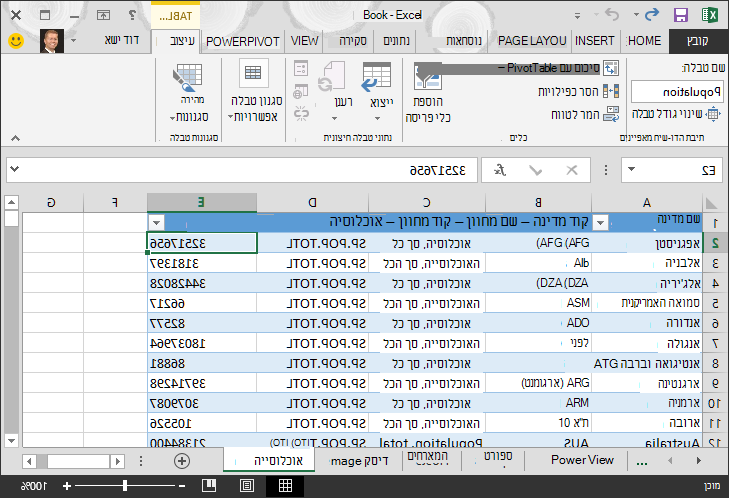Screen dimensions: 729x498
Task: Click the smiley feedback icon
Action: [16, 41]
